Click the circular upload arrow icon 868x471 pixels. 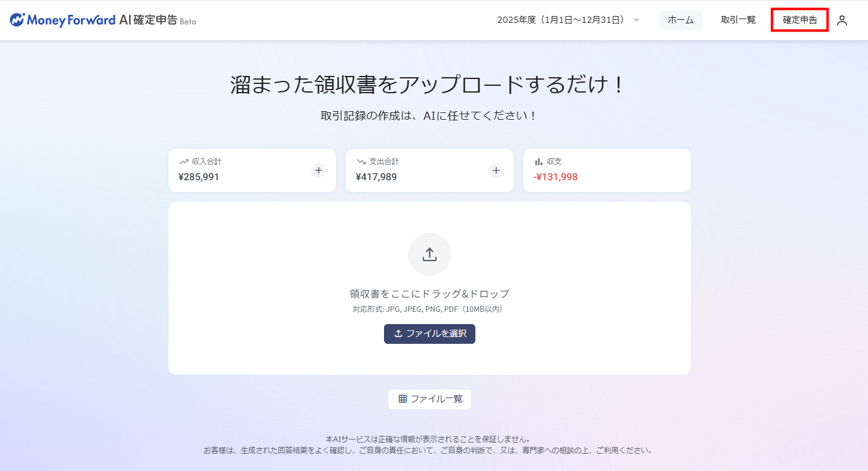point(430,254)
